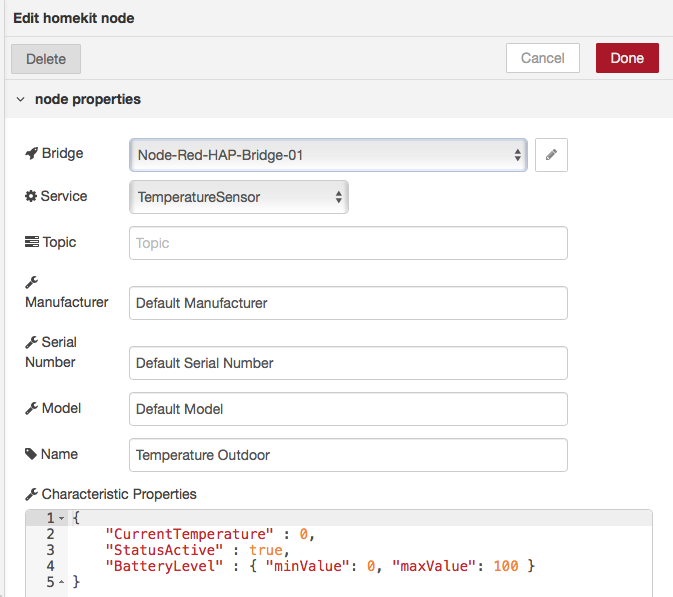Click the "maxValue" key on line 4
Screen dimensions: 673x597
pyautogui.click(x=434, y=566)
